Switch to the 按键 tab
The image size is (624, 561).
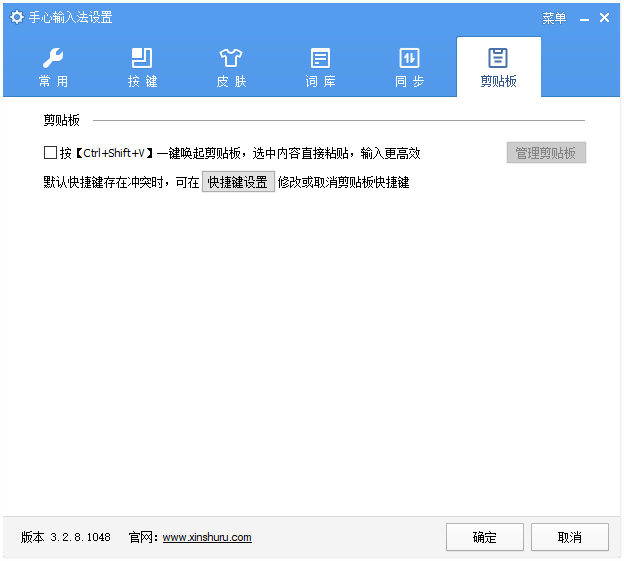tap(142, 67)
